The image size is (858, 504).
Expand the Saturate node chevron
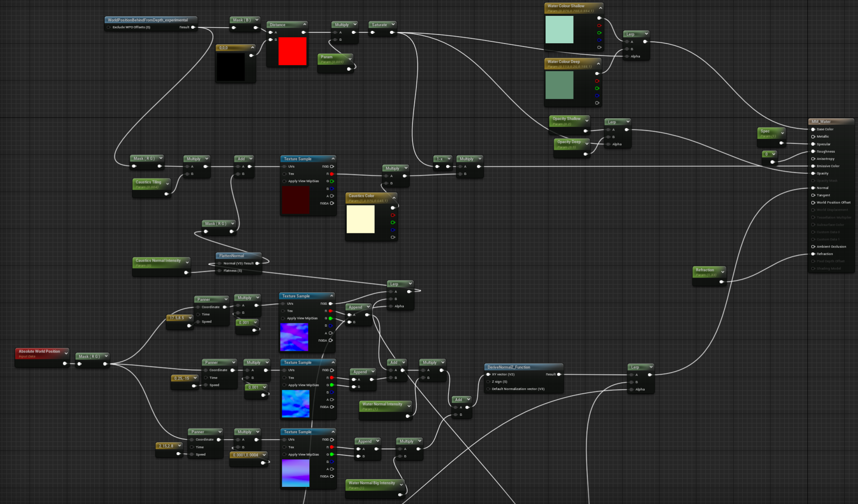click(393, 24)
